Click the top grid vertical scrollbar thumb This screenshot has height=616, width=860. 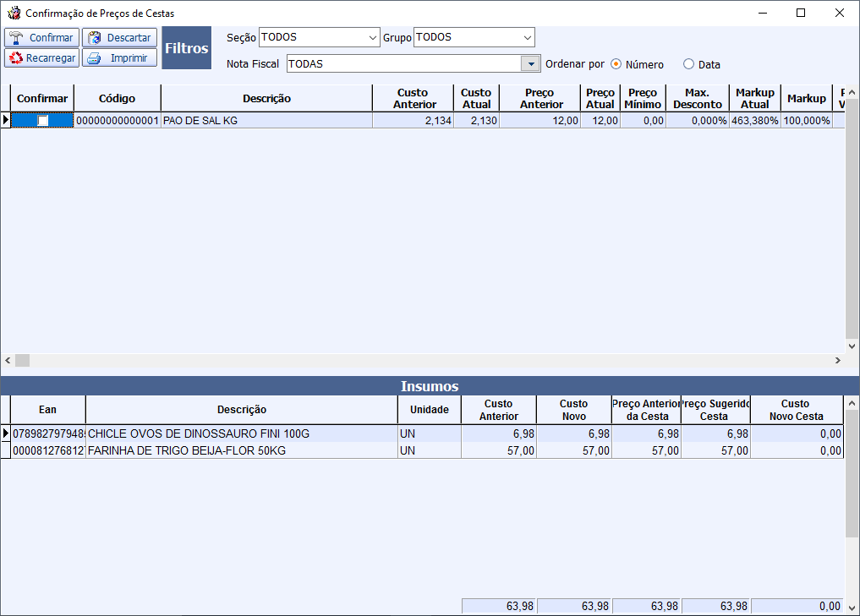tap(852, 219)
